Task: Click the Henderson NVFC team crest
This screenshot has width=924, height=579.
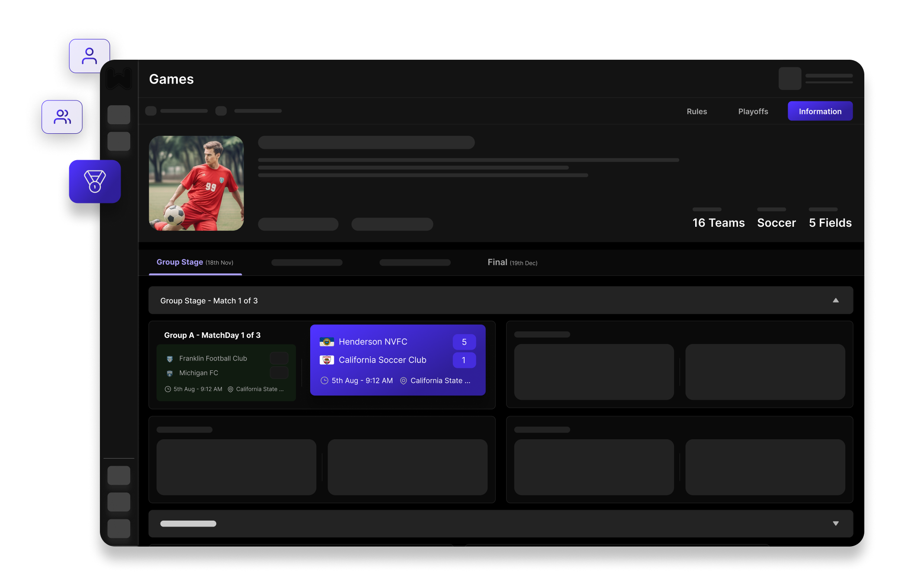Action: (x=327, y=341)
